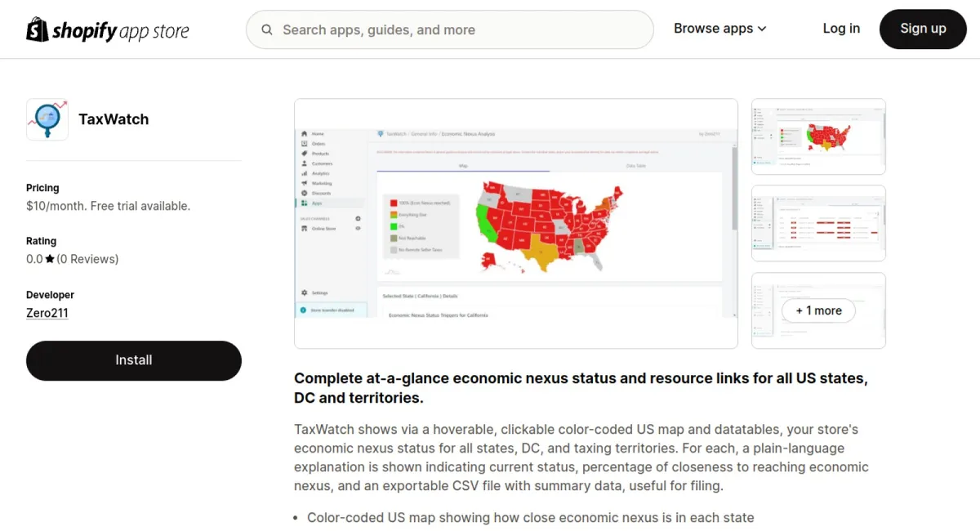Open the Zero211 developer link
980x531 pixels.
47,313
